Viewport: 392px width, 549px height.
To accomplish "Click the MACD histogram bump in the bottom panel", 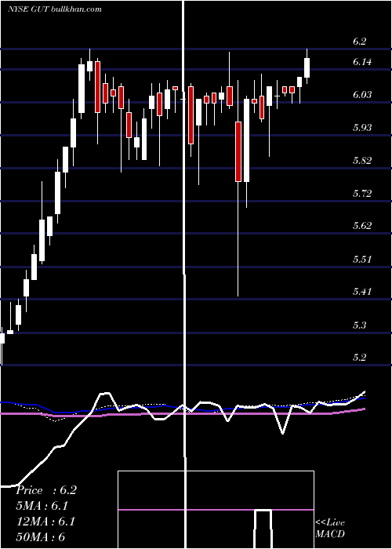I will (263, 529).
